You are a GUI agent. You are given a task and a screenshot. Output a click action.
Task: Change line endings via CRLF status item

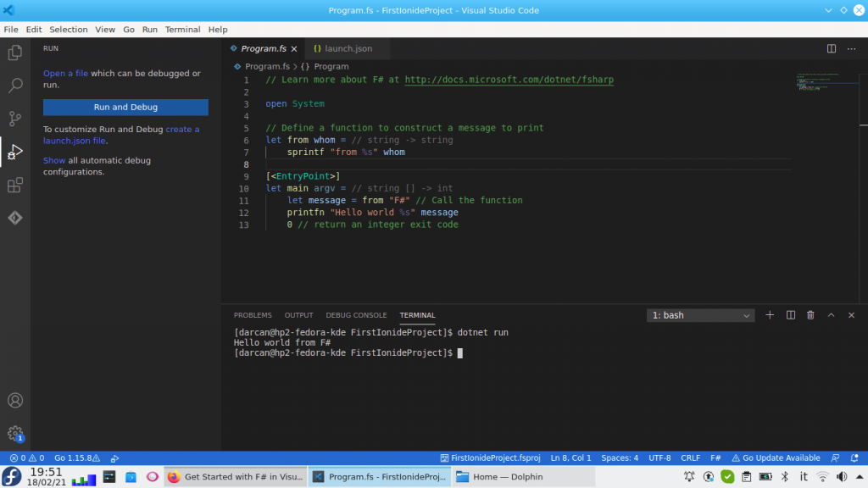690,458
